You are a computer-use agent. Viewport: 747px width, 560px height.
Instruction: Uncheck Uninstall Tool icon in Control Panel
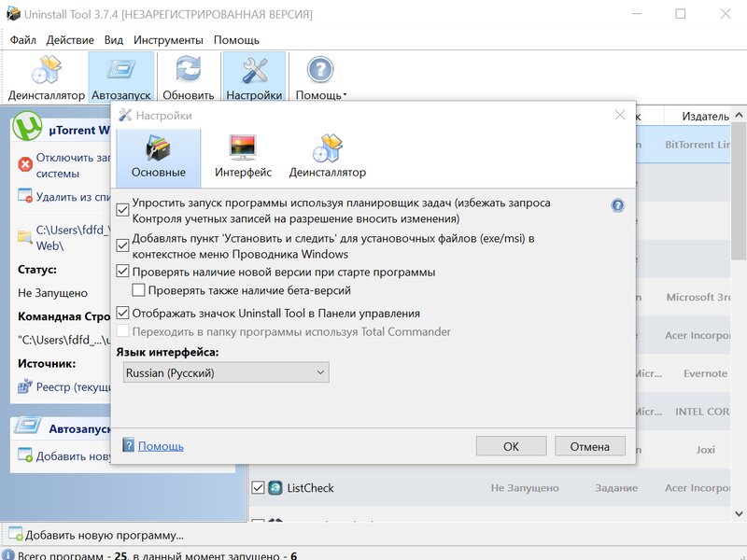123,314
